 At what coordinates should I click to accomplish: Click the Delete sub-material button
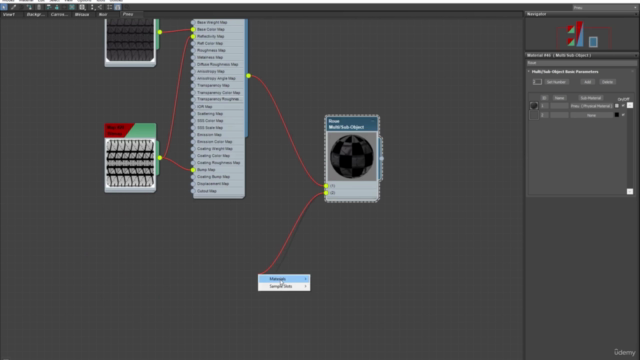click(607, 82)
